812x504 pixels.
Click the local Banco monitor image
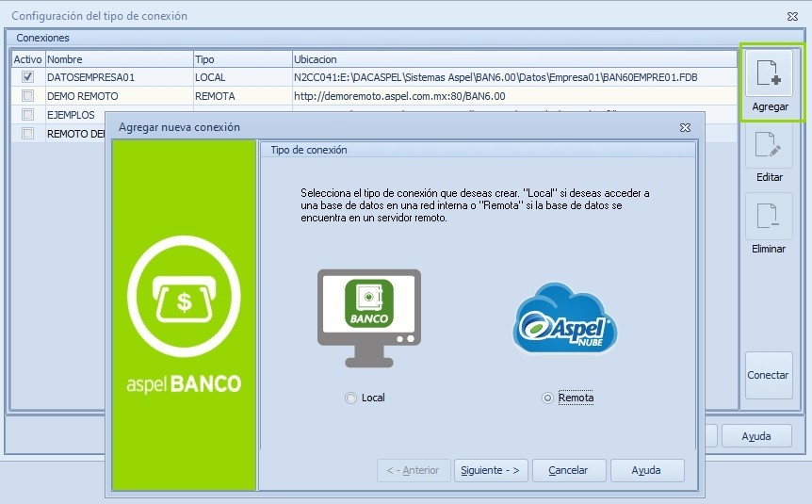pos(368,318)
